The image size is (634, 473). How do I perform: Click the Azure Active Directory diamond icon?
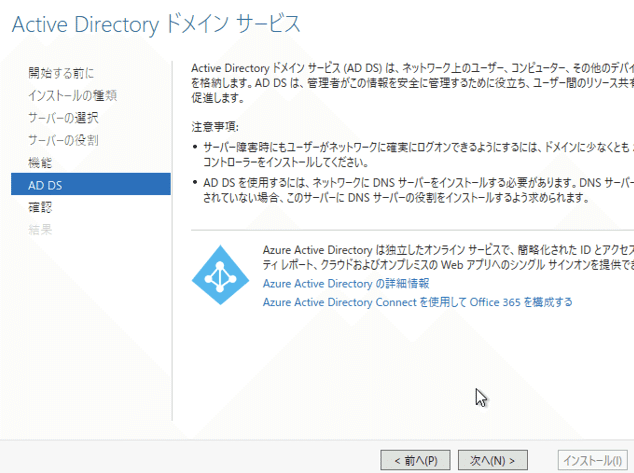(x=220, y=275)
